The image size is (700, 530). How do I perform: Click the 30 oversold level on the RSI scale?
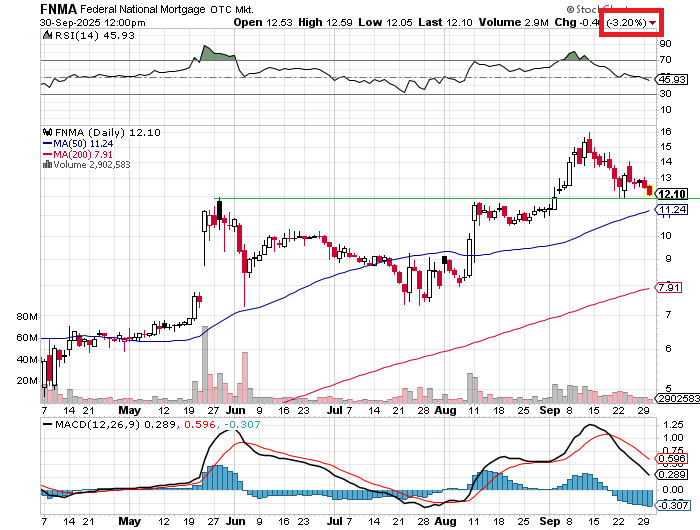(x=665, y=93)
